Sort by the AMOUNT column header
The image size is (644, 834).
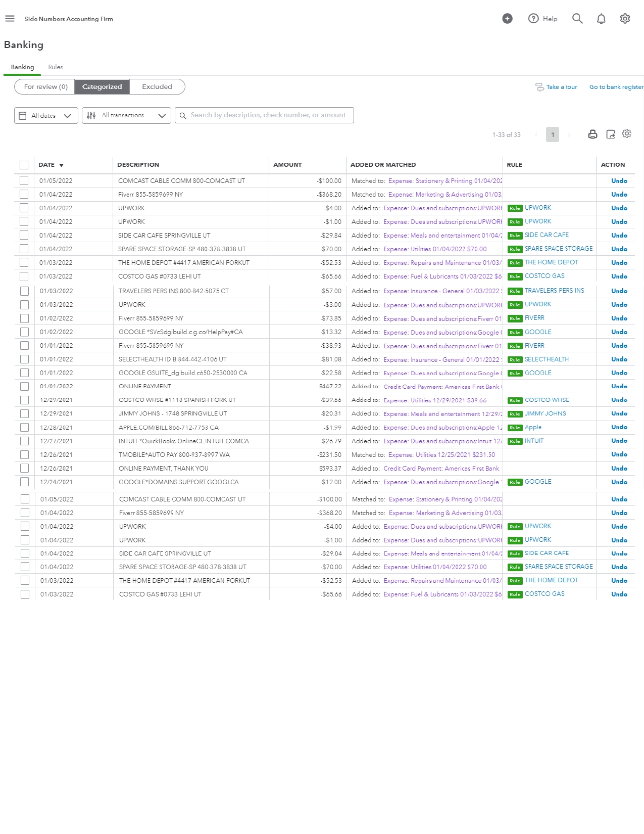pyautogui.click(x=287, y=165)
